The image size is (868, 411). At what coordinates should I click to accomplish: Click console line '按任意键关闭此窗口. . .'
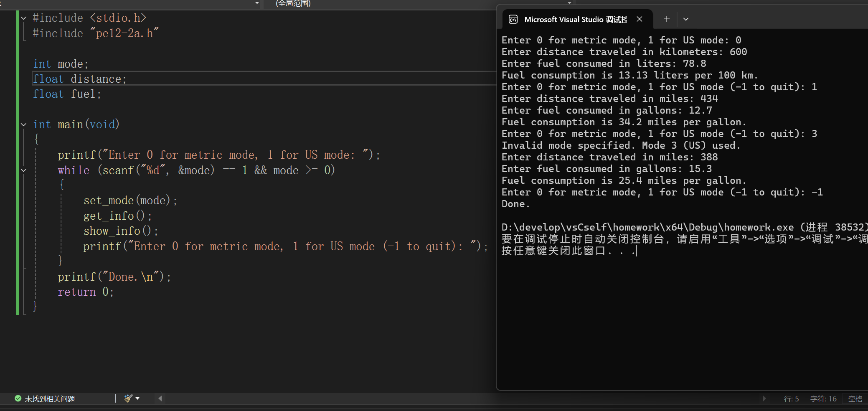coord(569,251)
